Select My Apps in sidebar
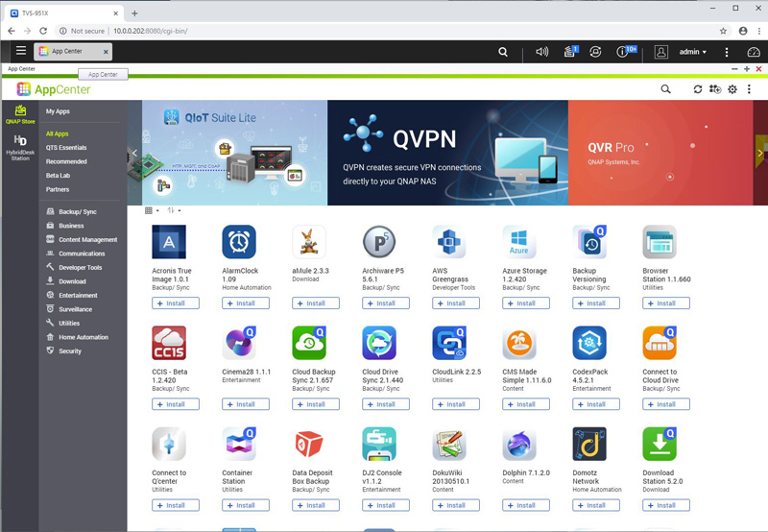768x532 pixels. 58,111
